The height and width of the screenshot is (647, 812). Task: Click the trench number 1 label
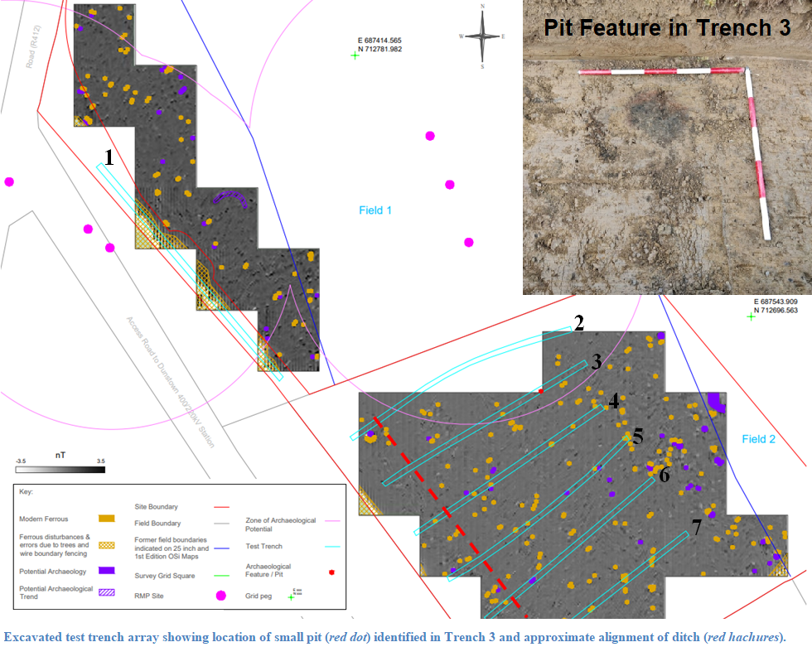coord(109,154)
